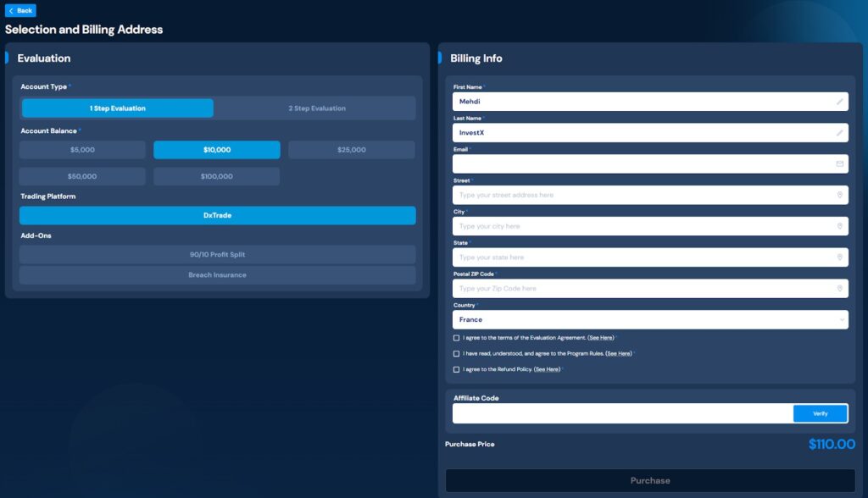The width and height of the screenshot is (868, 498).
Task: Add the 90/10 Profit Split add-on
Action: pos(217,255)
